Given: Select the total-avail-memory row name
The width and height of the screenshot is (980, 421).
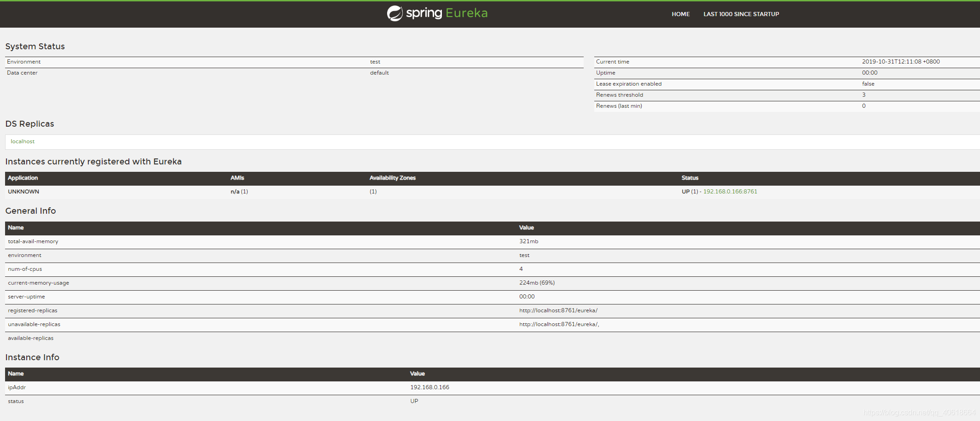Looking at the screenshot, I should point(33,241).
